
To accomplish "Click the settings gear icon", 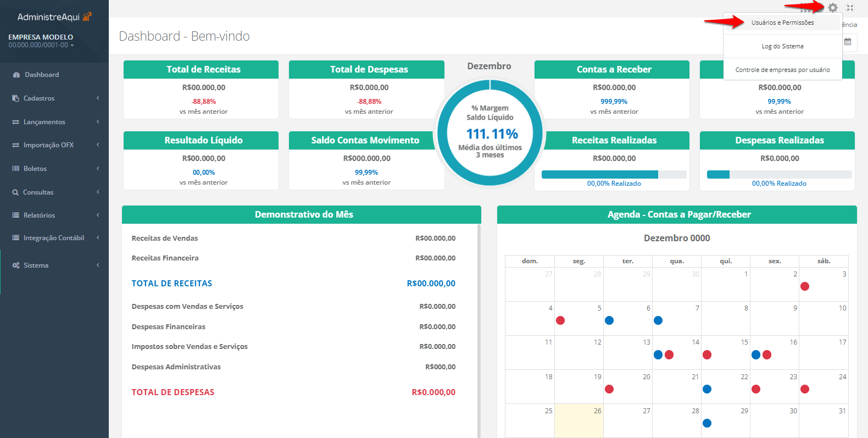I will [833, 8].
